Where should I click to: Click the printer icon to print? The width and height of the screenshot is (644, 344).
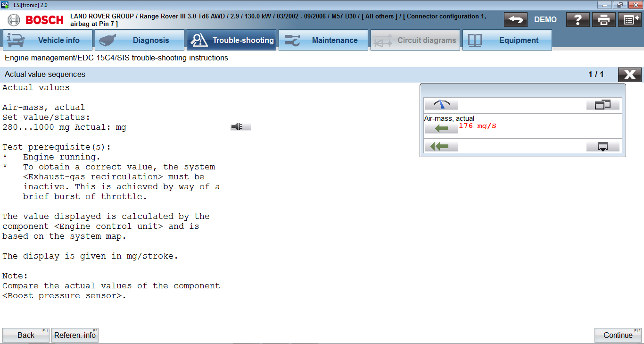pos(603,20)
